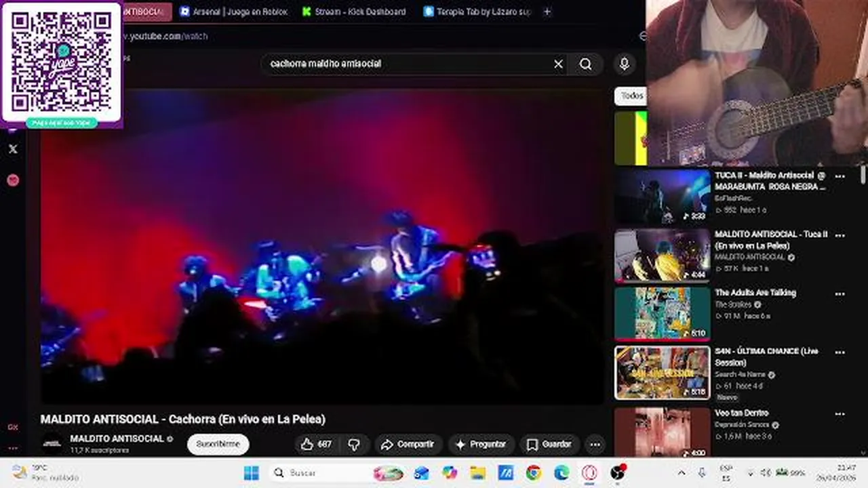Open Copilot from taskbar
Image resolution: width=868 pixels, height=488 pixels.
coord(450,473)
